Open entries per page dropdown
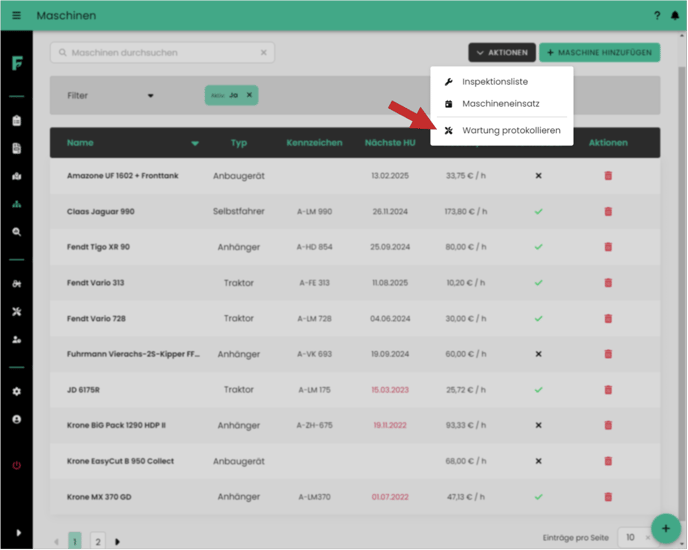 [635, 537]
